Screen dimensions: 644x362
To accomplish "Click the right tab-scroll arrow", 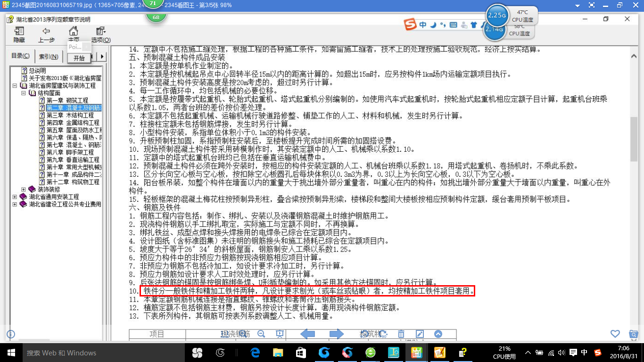I will [103, 57].
